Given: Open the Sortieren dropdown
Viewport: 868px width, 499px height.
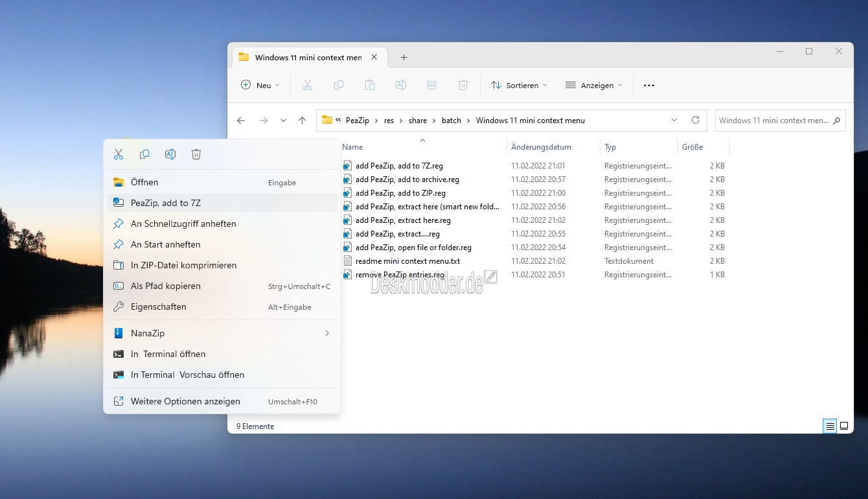Looking at the screenshot, I should tap(519, 85).
